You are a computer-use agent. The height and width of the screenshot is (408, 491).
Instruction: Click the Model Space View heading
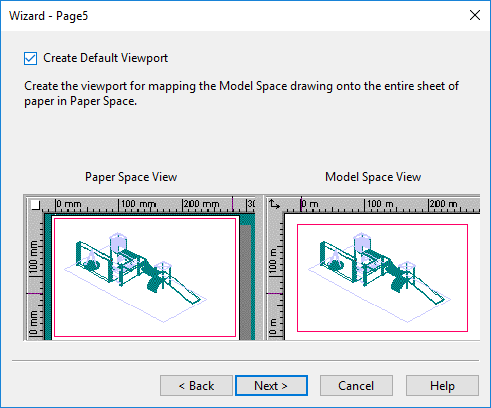[373, 177]
